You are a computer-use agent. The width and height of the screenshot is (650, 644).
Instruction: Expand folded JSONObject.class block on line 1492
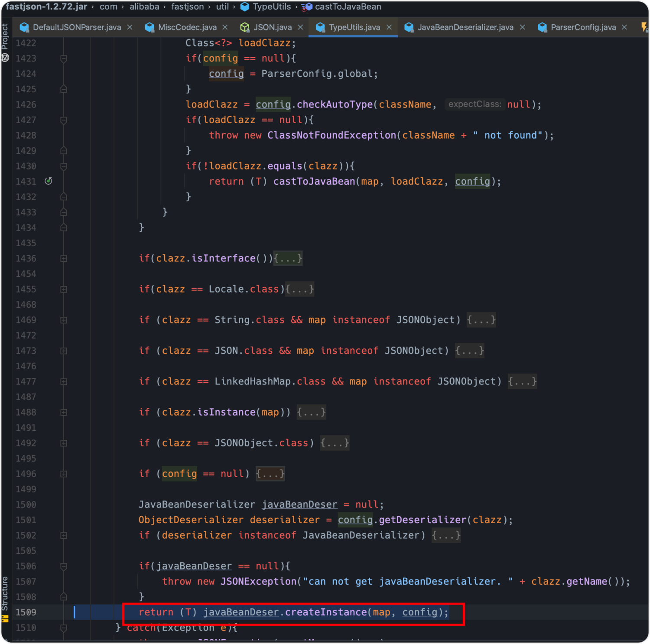64,443
